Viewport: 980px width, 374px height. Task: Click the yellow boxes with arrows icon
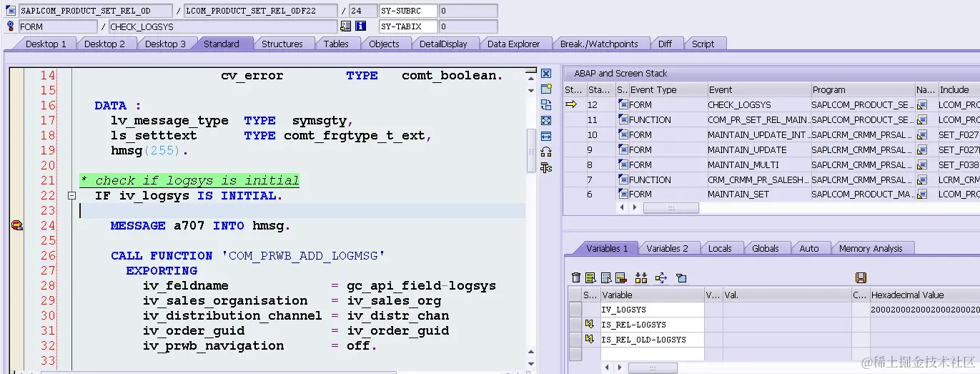[640, 277]
